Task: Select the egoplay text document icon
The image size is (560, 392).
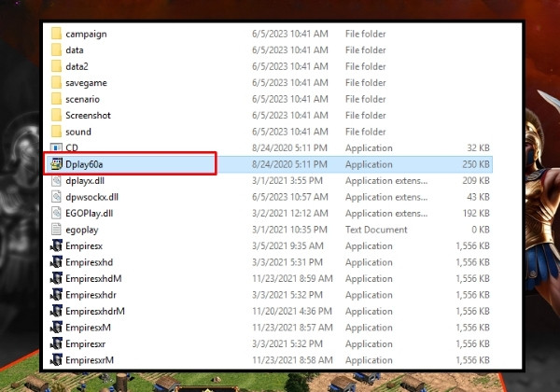Action: pyautogui.click(x=56, y=230)
